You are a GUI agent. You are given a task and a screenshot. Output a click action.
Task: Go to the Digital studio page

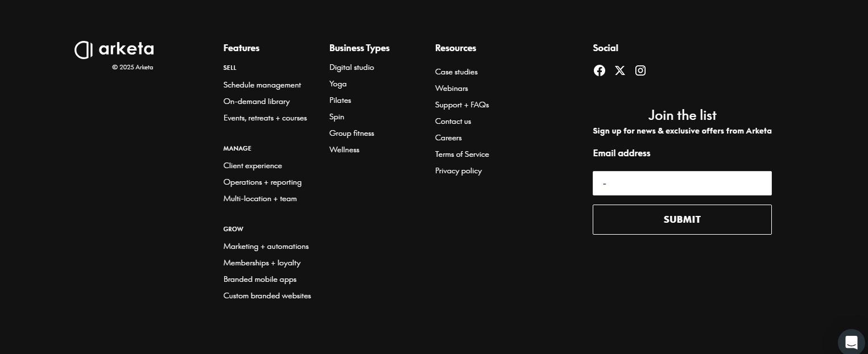coord(352,67)
